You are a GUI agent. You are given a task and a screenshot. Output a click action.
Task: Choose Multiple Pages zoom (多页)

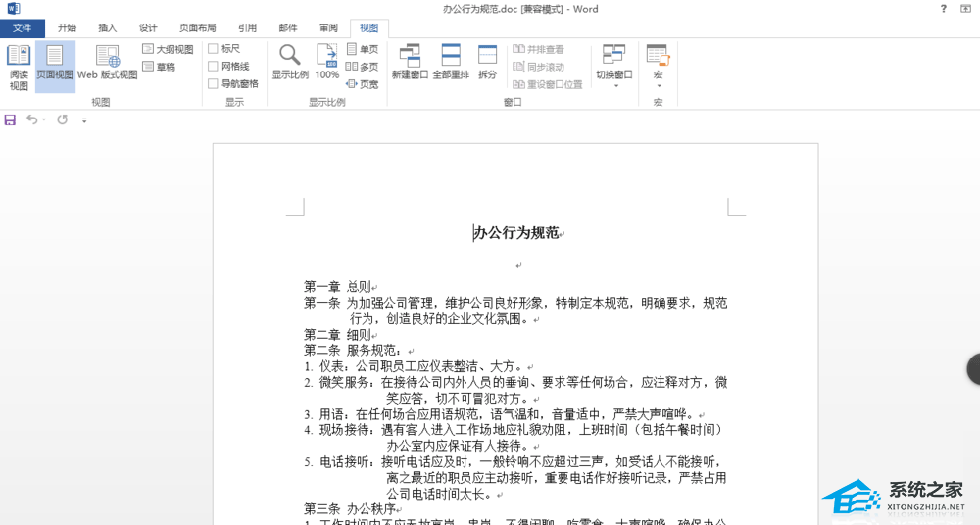click(363, 67)
